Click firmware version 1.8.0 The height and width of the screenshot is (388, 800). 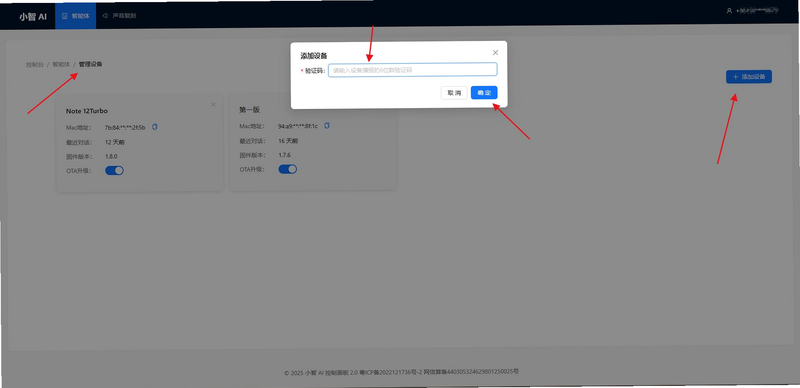click(111, 156)
